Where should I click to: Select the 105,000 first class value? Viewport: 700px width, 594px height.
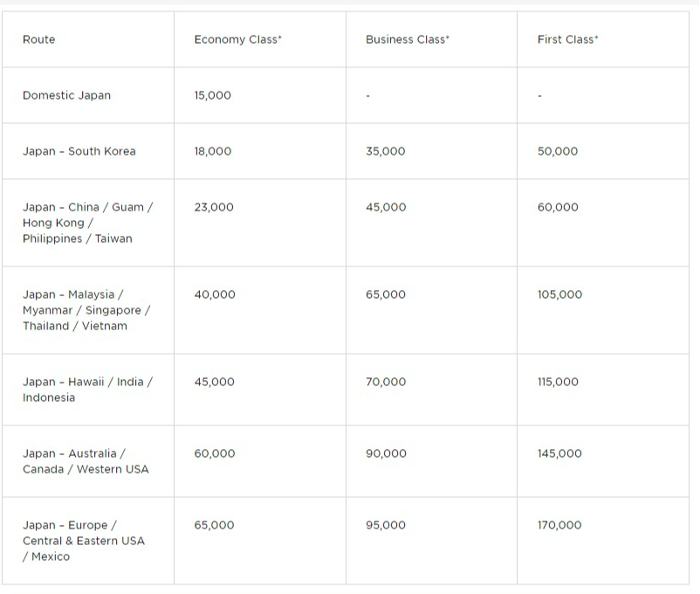pos(559,294)
